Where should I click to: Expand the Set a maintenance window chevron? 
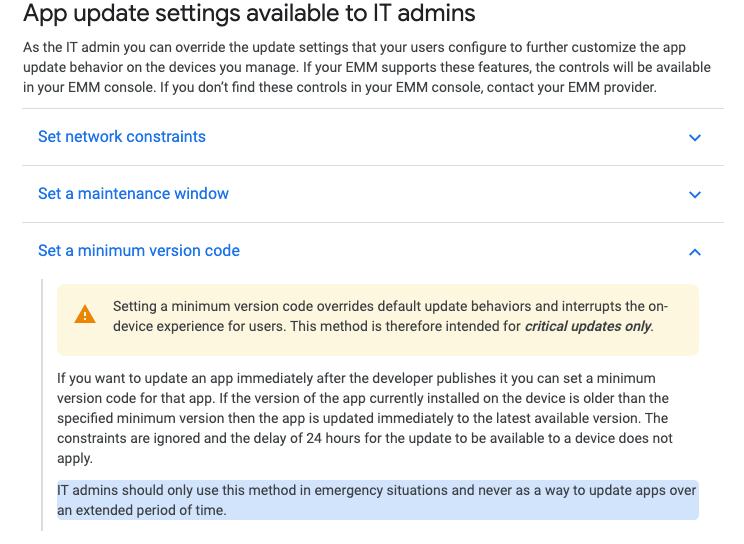[695, 194]
